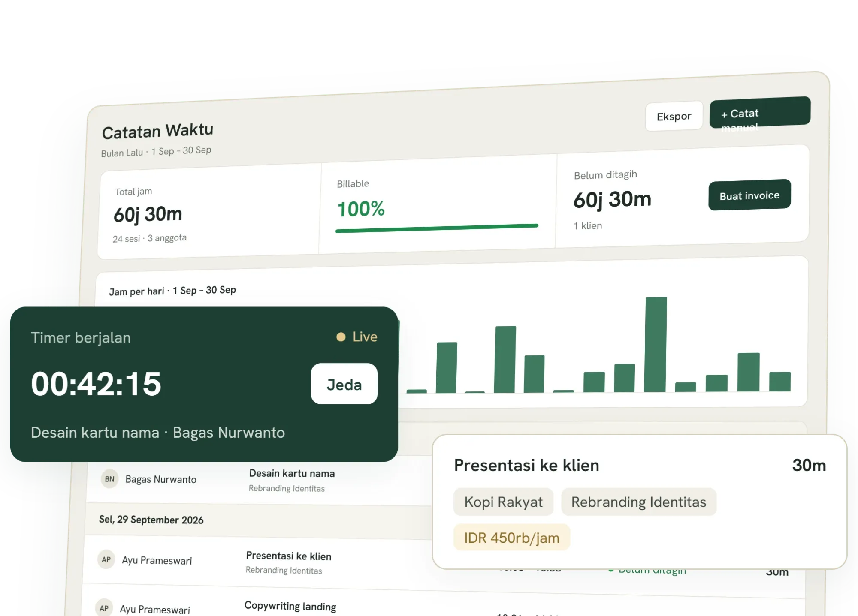
Task: Click the Total jam 60j 30m value
Action: (148, 214)
